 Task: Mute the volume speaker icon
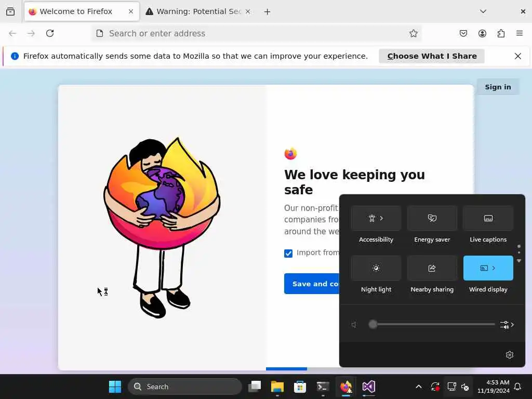coord(354,325)
